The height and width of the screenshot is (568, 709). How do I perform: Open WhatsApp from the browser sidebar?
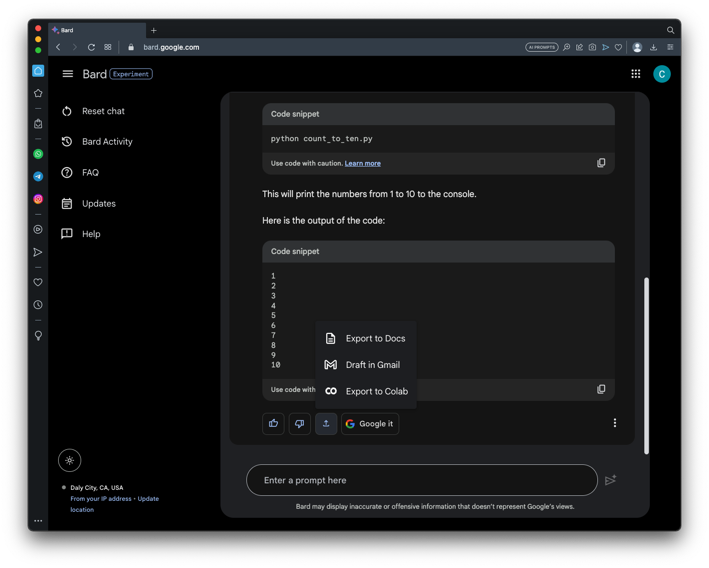pos(38,154)
